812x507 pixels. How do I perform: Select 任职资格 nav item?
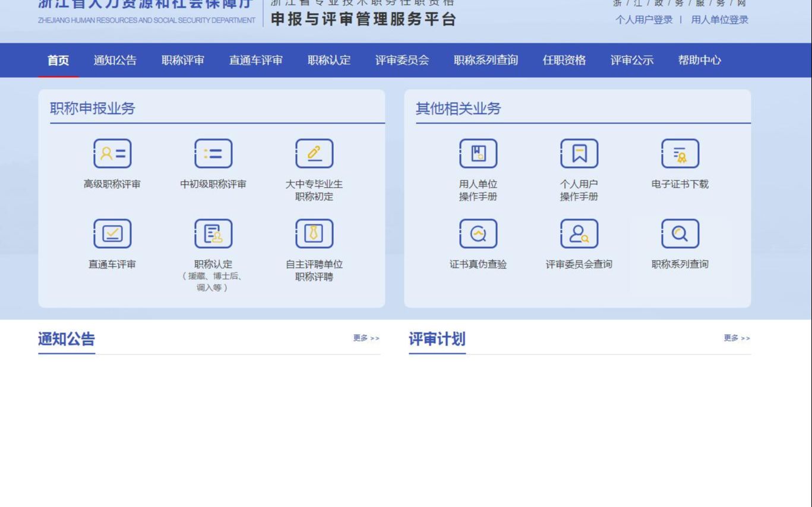pos(564,60)
